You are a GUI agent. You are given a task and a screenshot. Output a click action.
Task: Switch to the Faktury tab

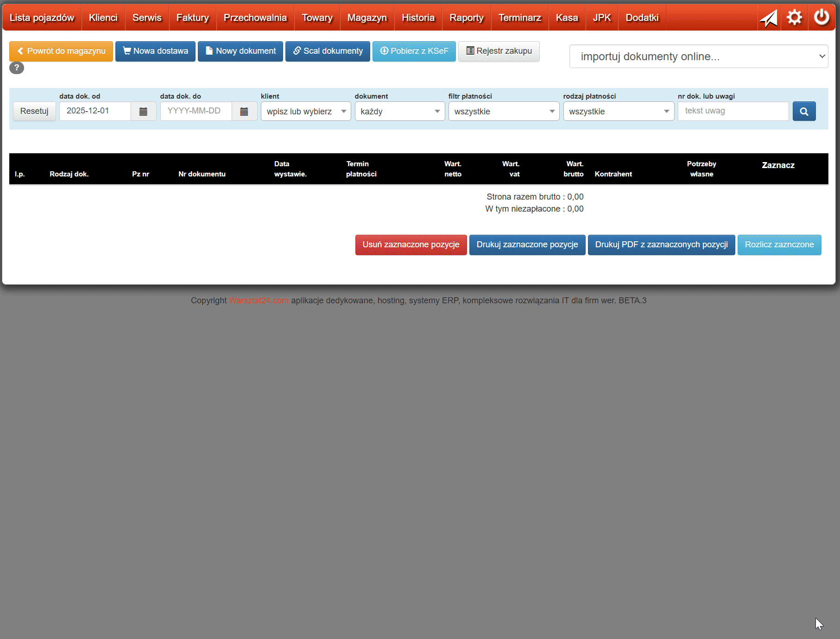[x=192, y=17]
